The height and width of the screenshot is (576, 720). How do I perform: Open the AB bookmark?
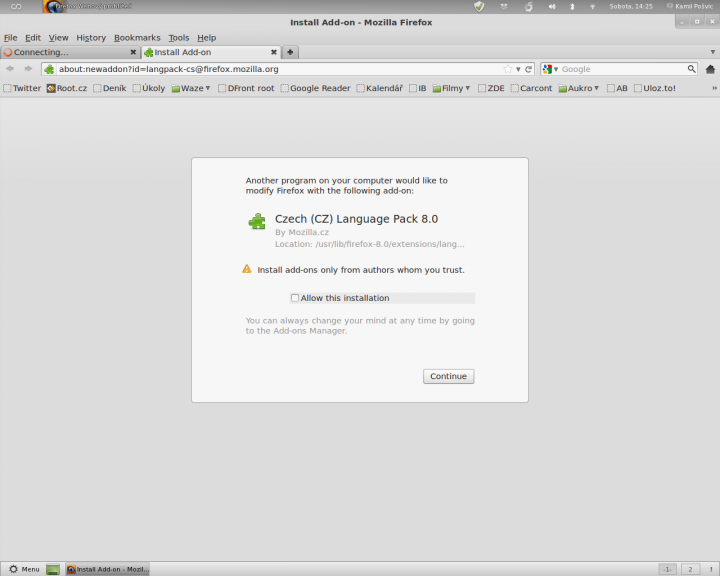617,88
